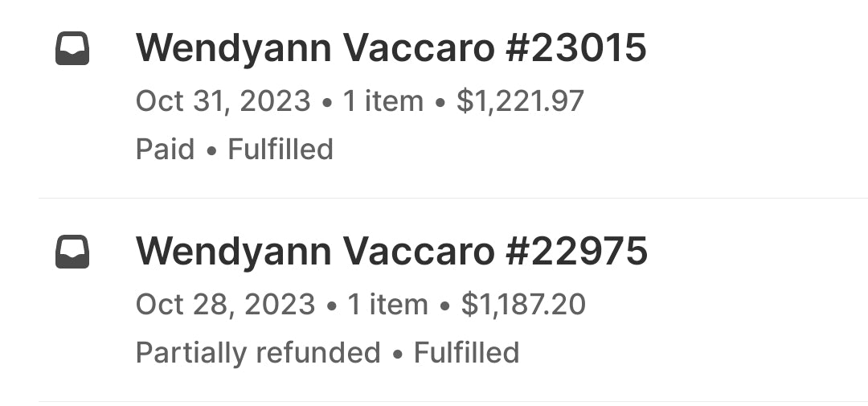Screen dimensions: 868x406
Task: Click "1 item" on the Oct 28 order
Action: (x=387, y=305)
